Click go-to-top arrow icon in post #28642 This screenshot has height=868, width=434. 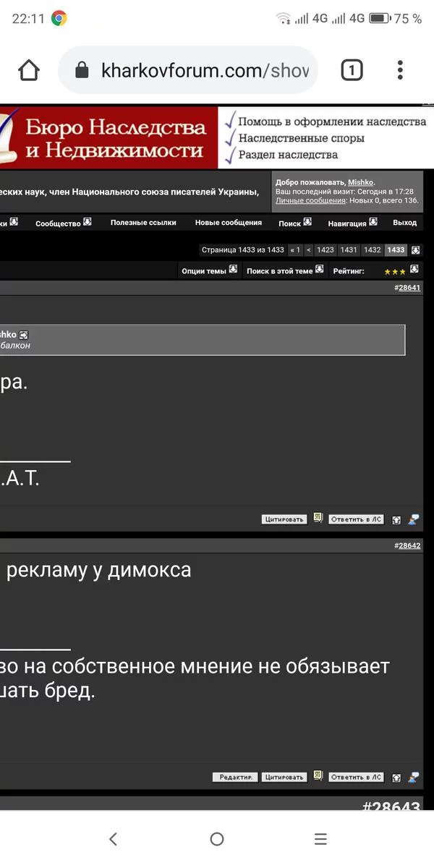pyautogui.click(x=396, y=778)
